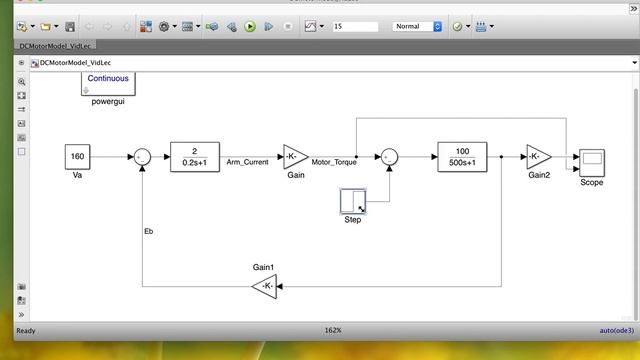Expand the Build Model dropdown arrow
Viewport: 640px width, 360px height.
pyautogui.click(x=492, y=27)
